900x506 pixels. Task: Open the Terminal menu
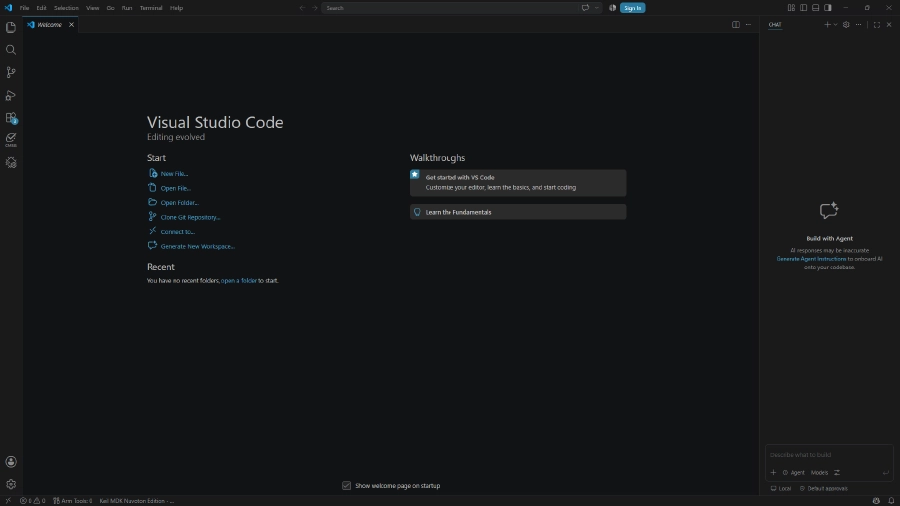[151, 8]
